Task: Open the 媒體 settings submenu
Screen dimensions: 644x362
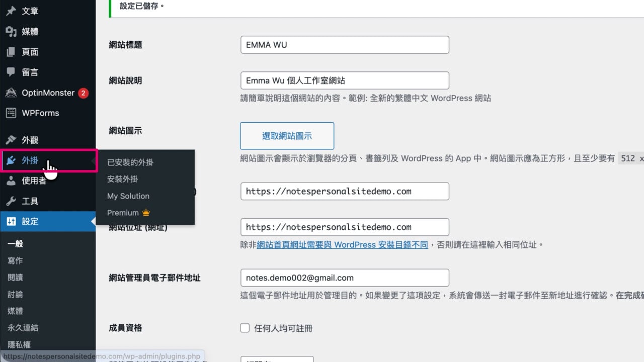Action: pos(15,311)
